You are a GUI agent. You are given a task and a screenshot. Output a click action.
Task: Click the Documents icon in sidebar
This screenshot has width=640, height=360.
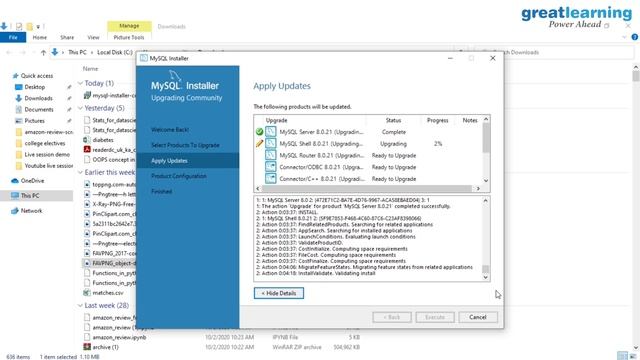click(x=18, y=109)
